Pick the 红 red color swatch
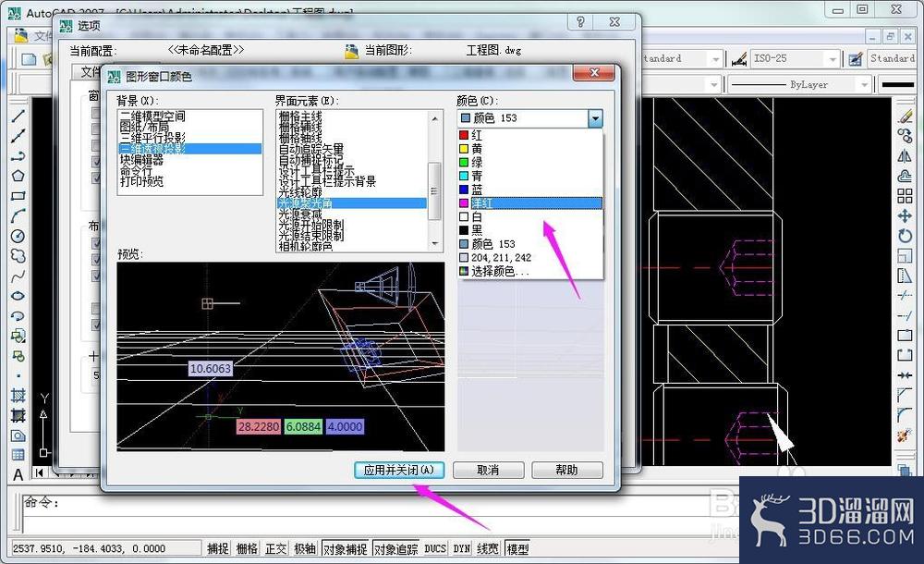Image resolution: width=924 pixels, height=564 pixels. click(464, 136)
